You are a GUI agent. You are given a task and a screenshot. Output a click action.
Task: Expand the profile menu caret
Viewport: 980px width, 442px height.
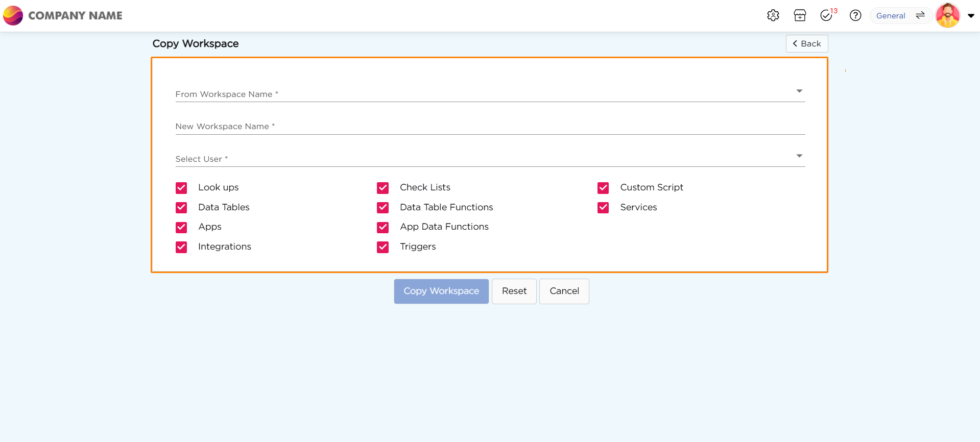click(x=971, y=16)
